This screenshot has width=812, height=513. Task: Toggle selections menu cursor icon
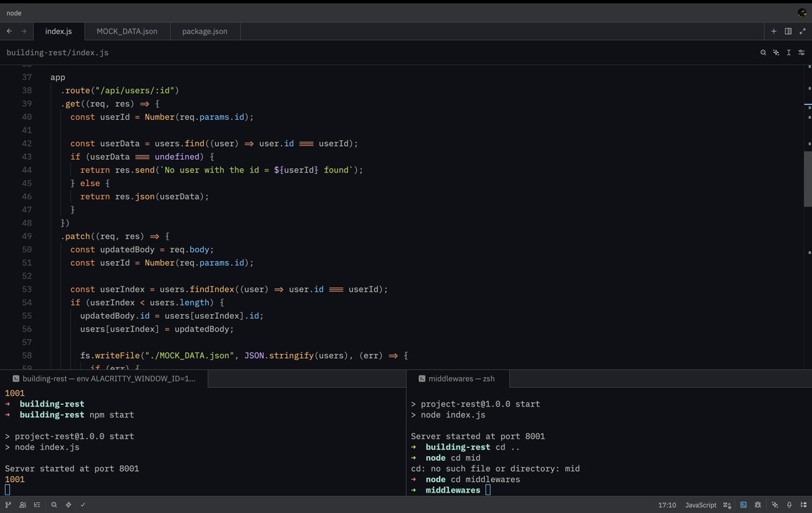tap(789, 52)
